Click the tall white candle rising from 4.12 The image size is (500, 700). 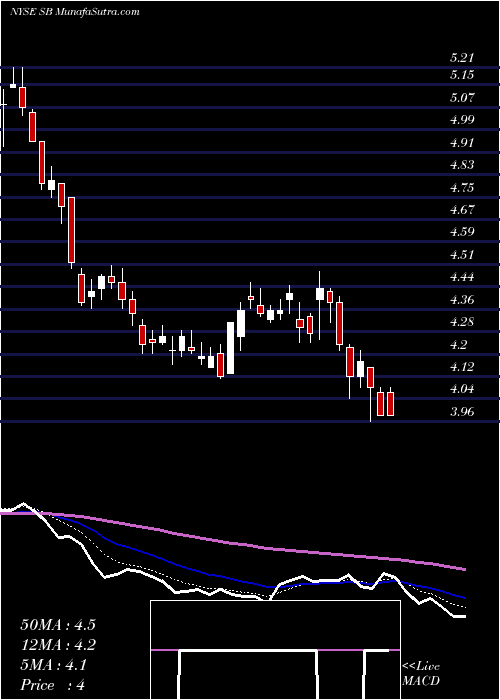(230, 348)
